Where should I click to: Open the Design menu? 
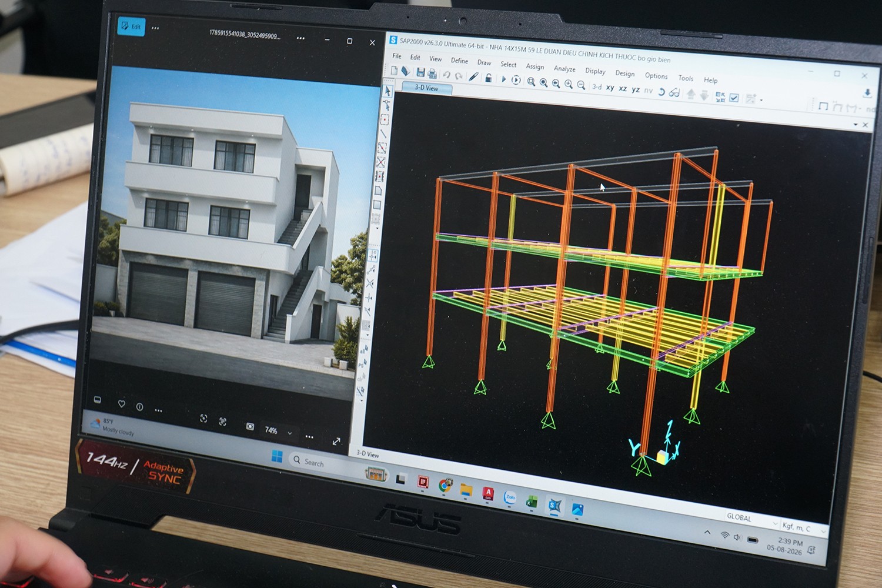click(624, 73)
